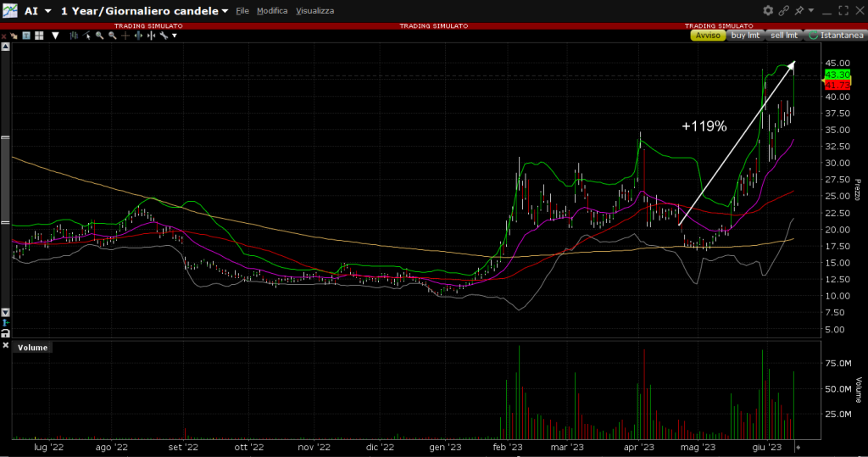The height and width of the screenshot is (457, 868).
Task: Click the lug '22 time axis label
Action: pos(48,447)
